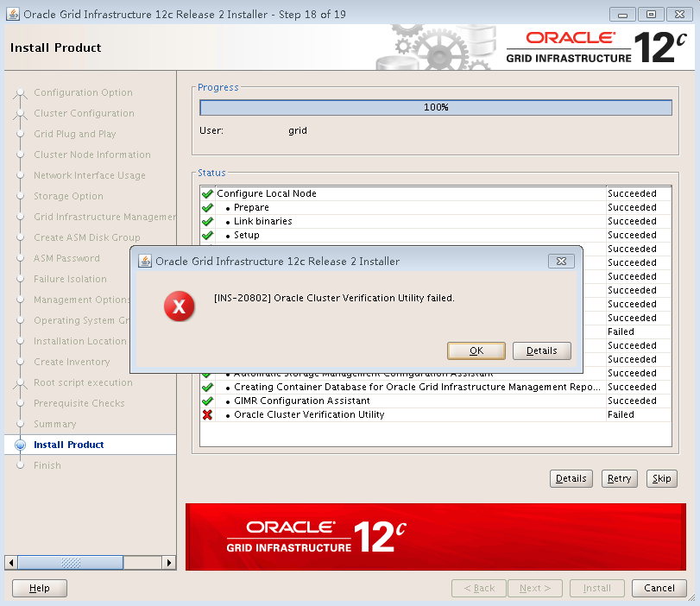Open Details in the error dialog
Screen dimensions: 700x606
[542, 350]
